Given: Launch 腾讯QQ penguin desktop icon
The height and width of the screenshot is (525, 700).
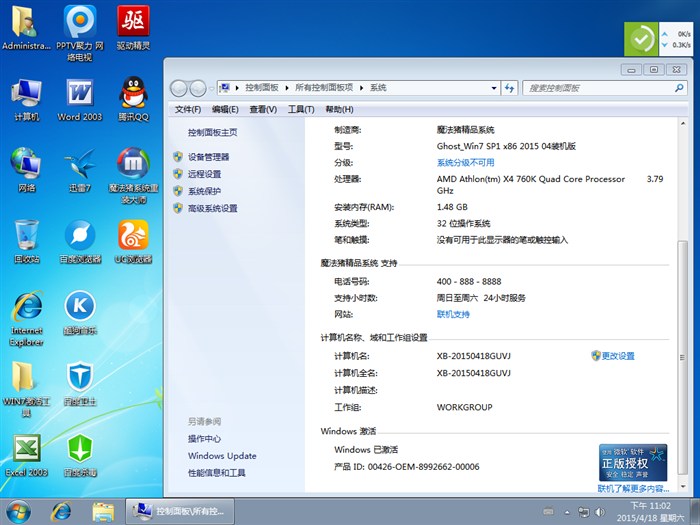Looking at the screenshot, I should [x=133, y=99].
